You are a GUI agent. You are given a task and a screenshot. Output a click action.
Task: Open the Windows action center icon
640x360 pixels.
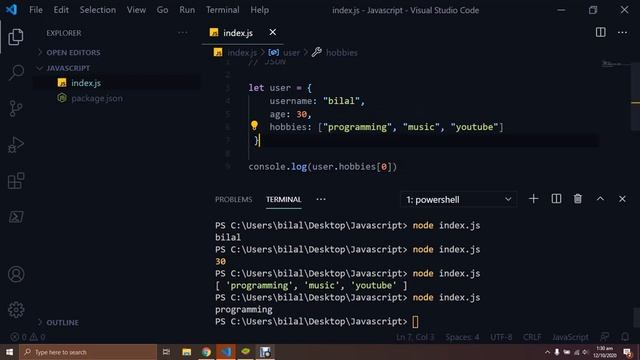(x=628, y=352)
